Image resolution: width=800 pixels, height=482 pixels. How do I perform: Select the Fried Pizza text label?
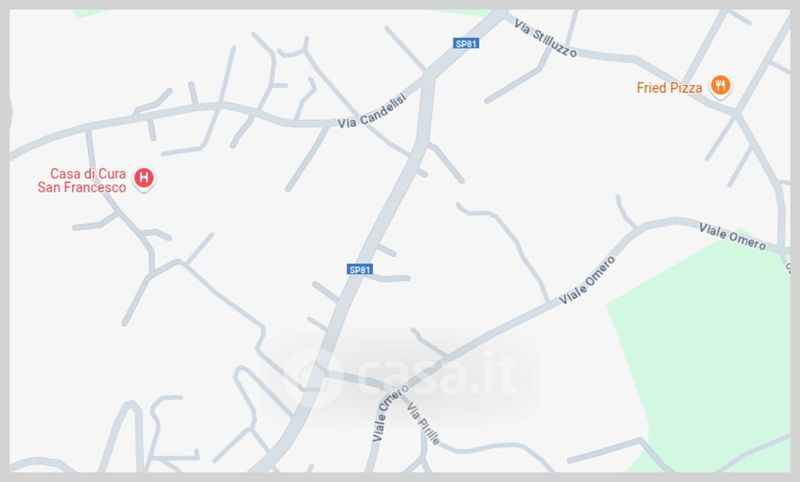pos(669,88)
